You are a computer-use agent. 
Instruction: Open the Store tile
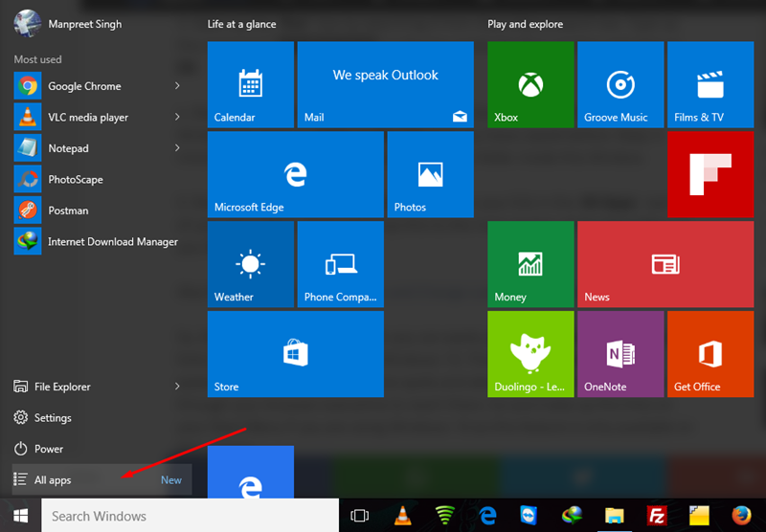pos(296,354)
